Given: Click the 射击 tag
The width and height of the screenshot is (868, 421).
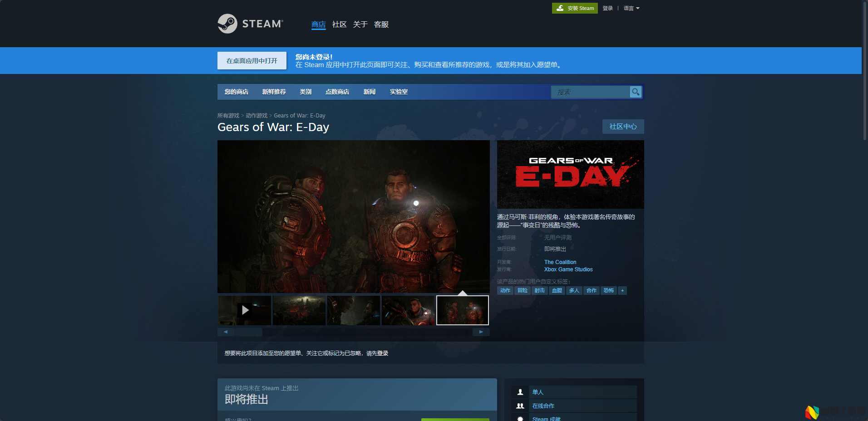Looking at the screenshot, I should [540, 290].
